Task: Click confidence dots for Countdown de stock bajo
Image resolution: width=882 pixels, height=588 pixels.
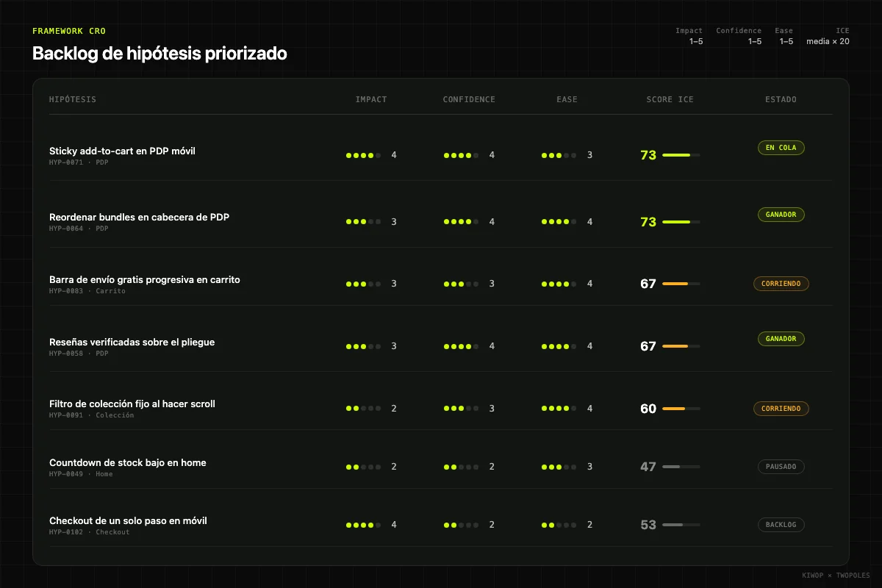Action: pos(461,467)
